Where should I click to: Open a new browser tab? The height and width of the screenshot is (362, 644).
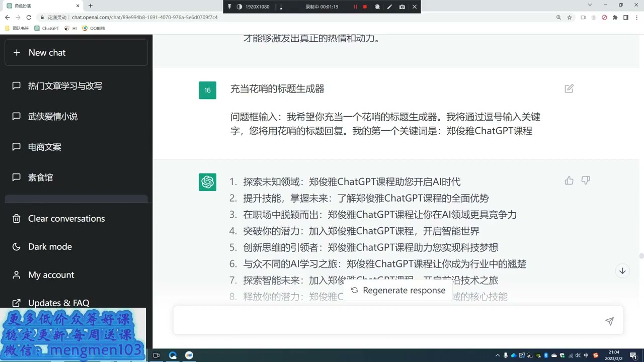pos(91,6)
